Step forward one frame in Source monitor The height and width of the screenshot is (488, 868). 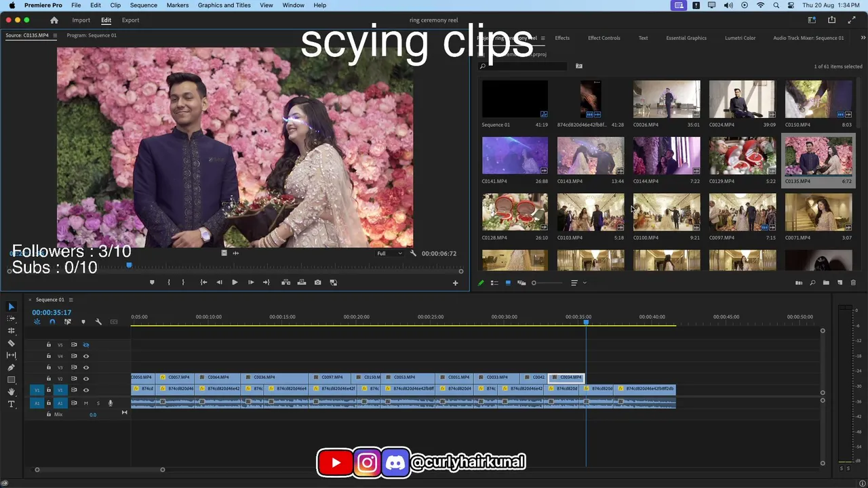tap(251, 283)
